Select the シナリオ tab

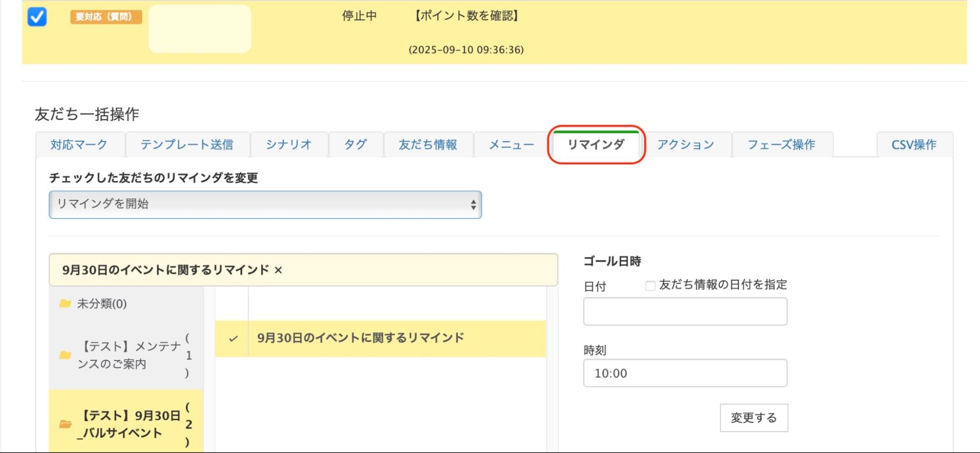click(x=289, y=144)
